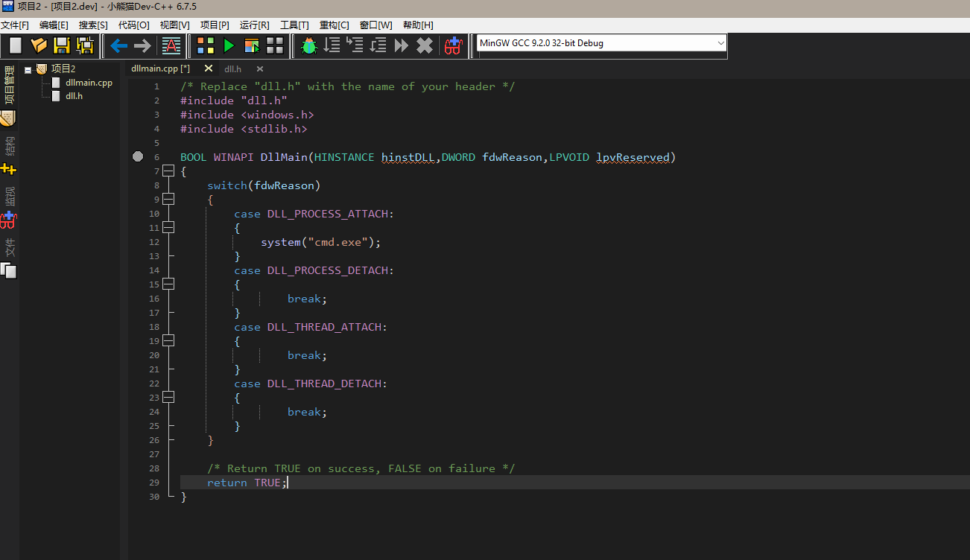The width and height of the screenshot is (970, 560).
Task: Collapse code fold at line 7
Action: point(168,171)
